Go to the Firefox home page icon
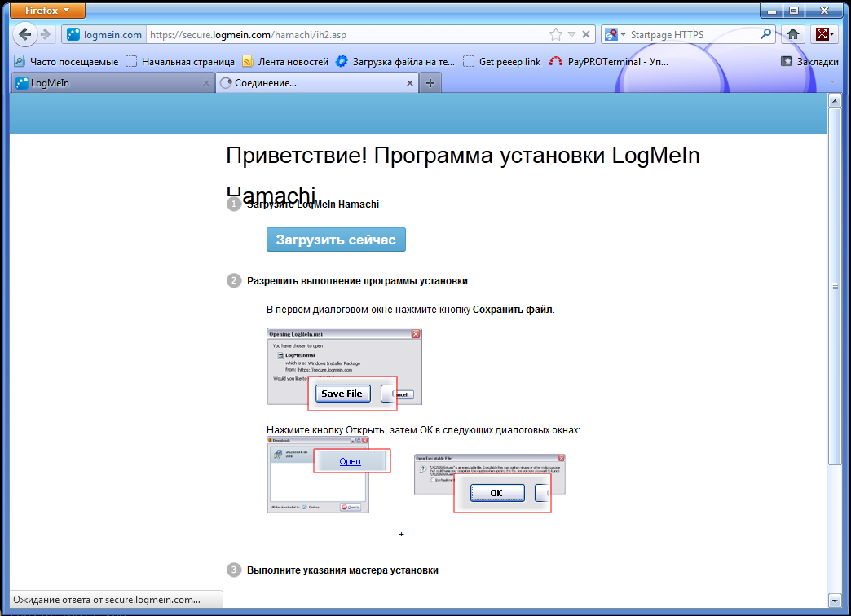 coord(791,34)
